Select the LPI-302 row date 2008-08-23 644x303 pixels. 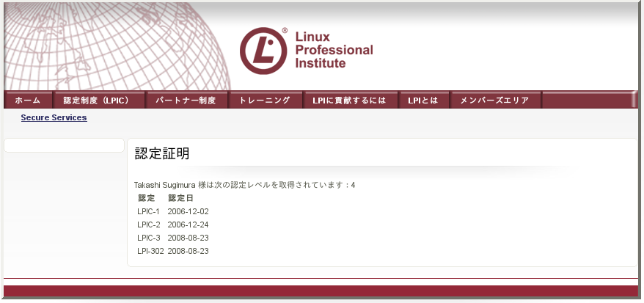[x=188, y=251]
